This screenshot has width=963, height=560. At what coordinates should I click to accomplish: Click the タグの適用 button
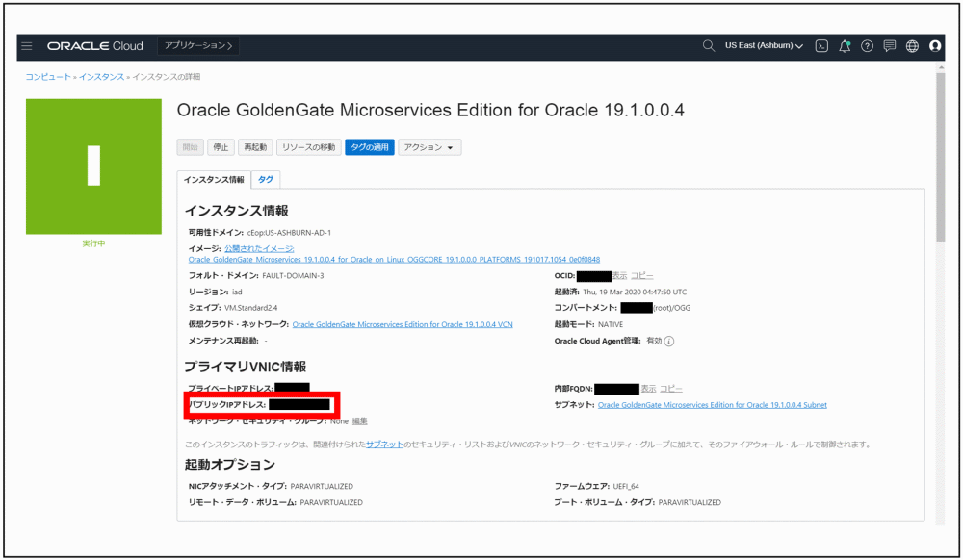pos(369,147)
